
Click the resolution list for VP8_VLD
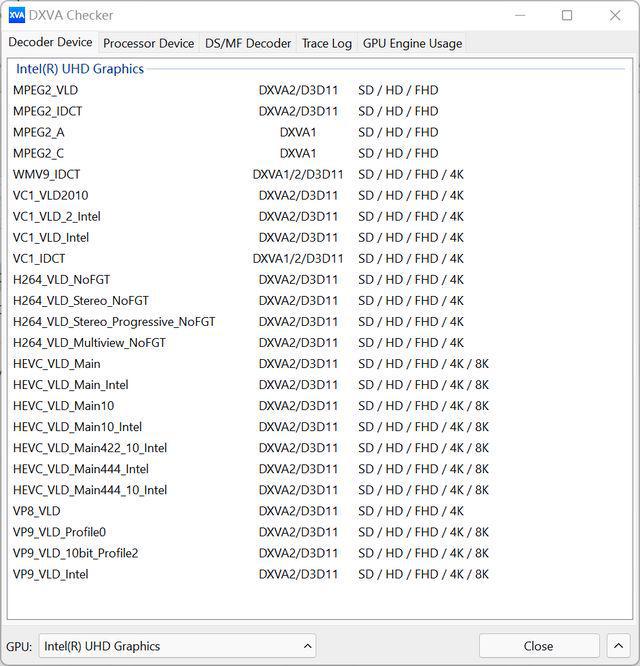411,511
